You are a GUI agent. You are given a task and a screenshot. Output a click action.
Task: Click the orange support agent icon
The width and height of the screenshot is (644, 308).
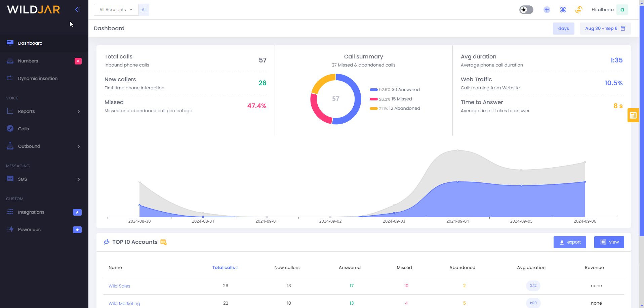(x=578, y=10)
